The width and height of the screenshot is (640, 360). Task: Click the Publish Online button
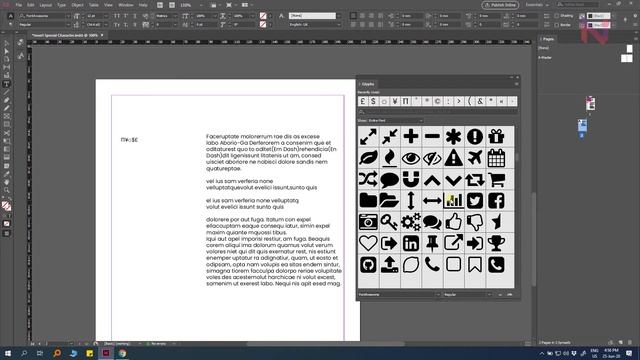point(500,5)
